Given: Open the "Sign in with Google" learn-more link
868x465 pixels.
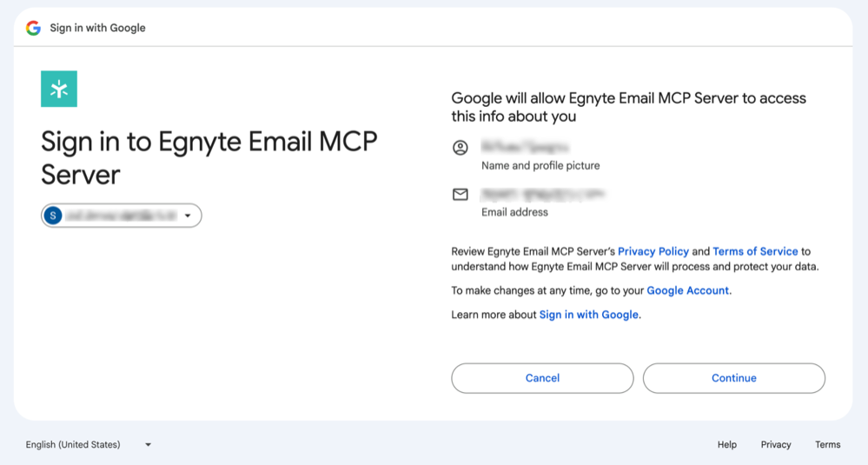Looking at the screenshot, I should click(x=588, y=315).
